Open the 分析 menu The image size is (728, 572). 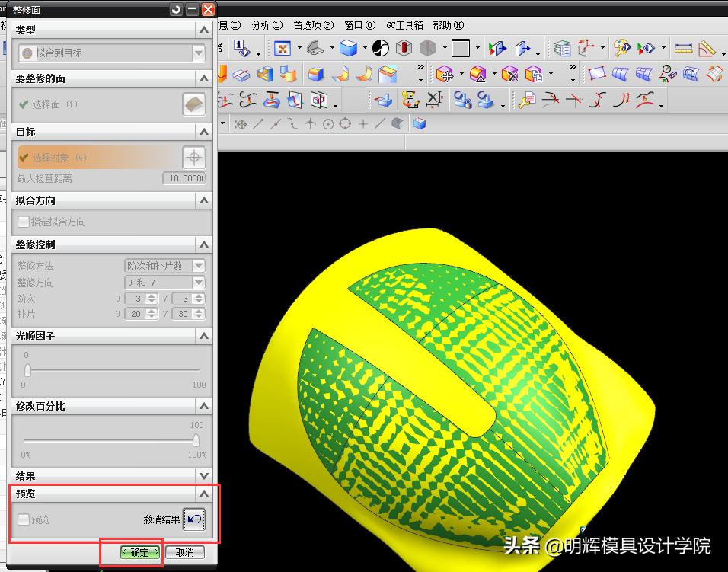[x=267, y=25]
